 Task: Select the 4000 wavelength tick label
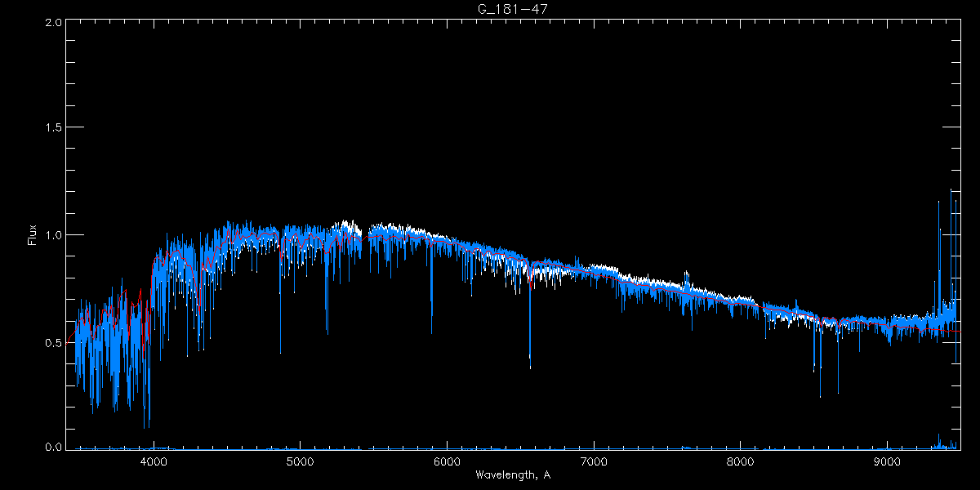click(154, 461)
